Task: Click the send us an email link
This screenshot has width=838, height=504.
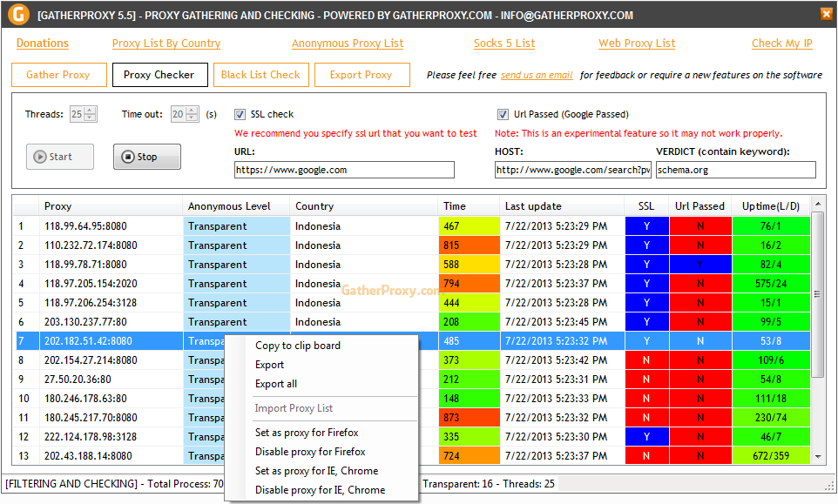Action: pyautogui.click(x=536, y=75)
